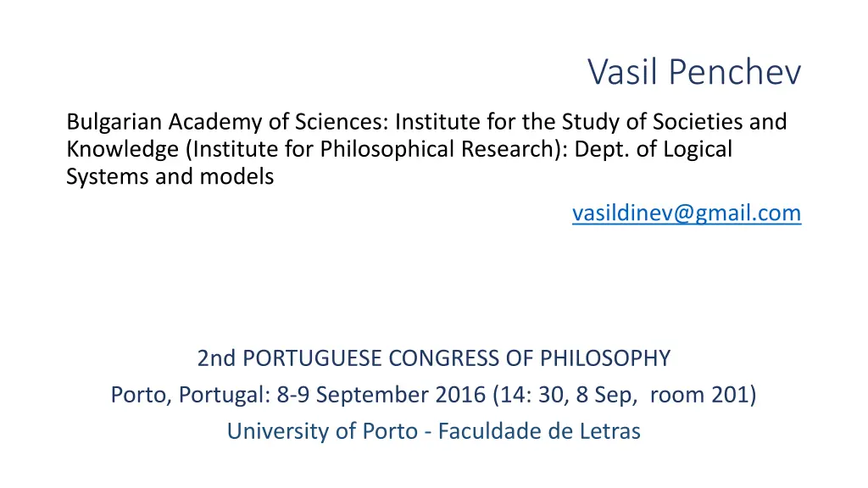Click the Vasil Penchev title text
The image size is (868, 488).
coord(694,72)
